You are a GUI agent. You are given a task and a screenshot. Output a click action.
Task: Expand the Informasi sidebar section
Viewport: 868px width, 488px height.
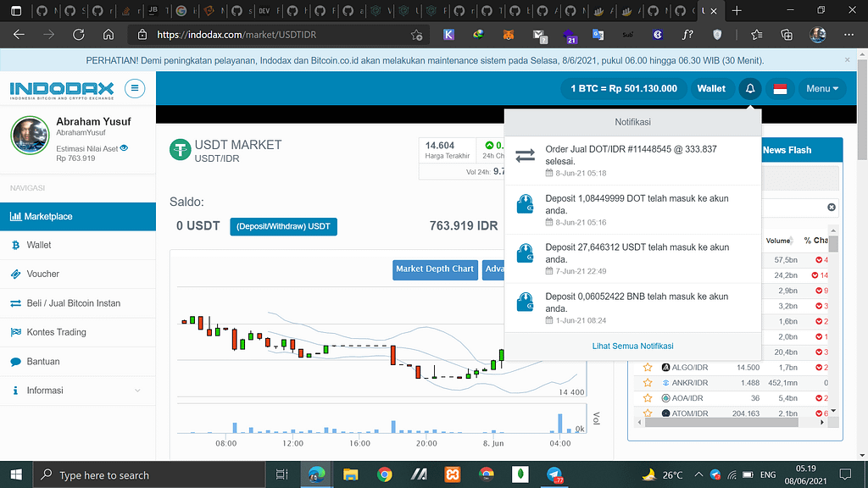tap(78, 391)
